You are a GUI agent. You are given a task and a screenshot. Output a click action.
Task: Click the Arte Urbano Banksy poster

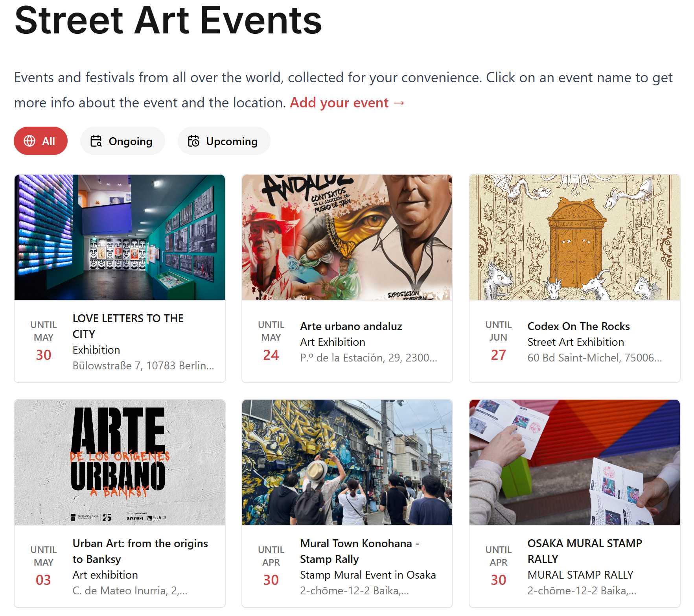pyautogui.click(x=120, y=462)
